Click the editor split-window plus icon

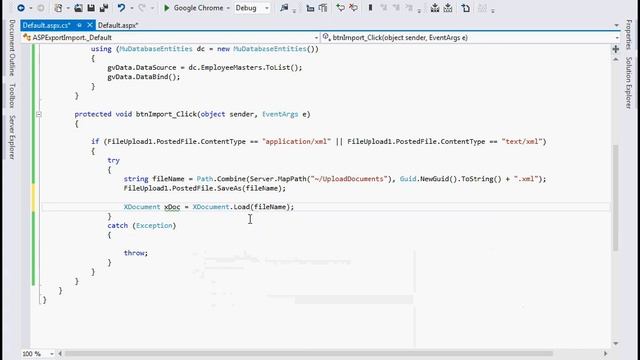(616, 49)
